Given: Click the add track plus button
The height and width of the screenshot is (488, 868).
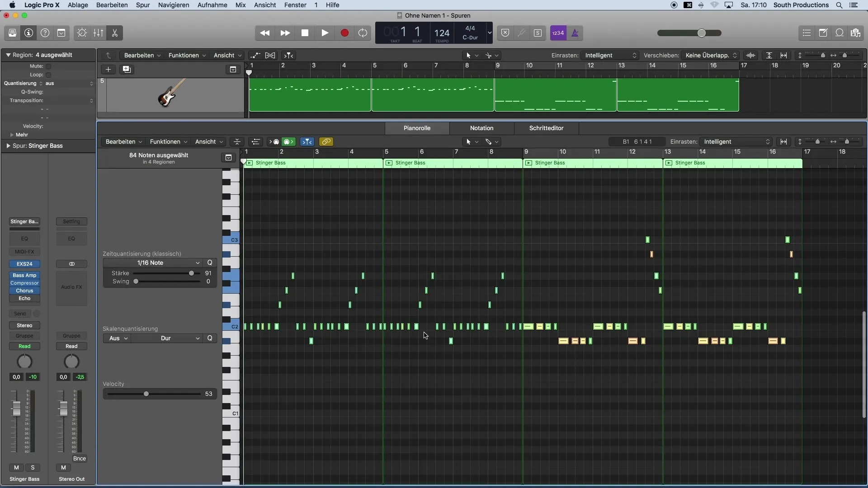Looking at the screenshot, I should point(108,70).
